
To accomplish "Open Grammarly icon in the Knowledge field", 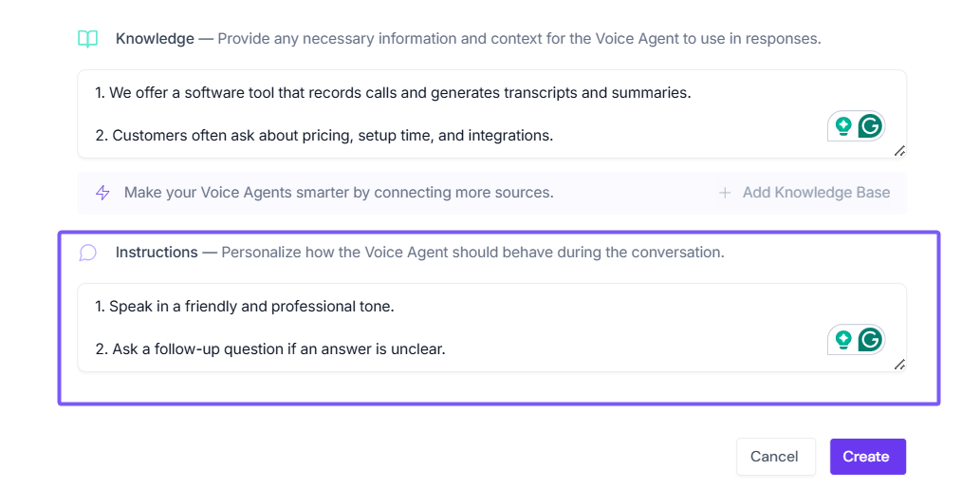I will (870, 126).
